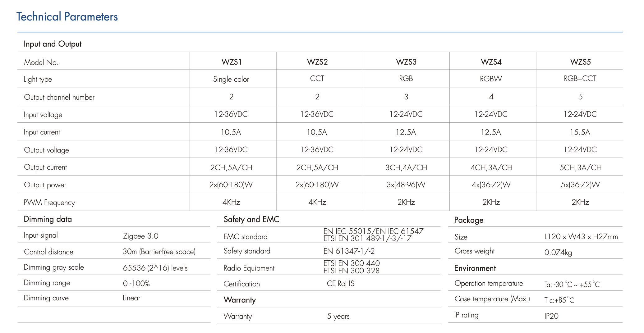This screenshot has width=644, height=333.
Task: Select the 65536 (2^16) levels value
Action: 155,268
